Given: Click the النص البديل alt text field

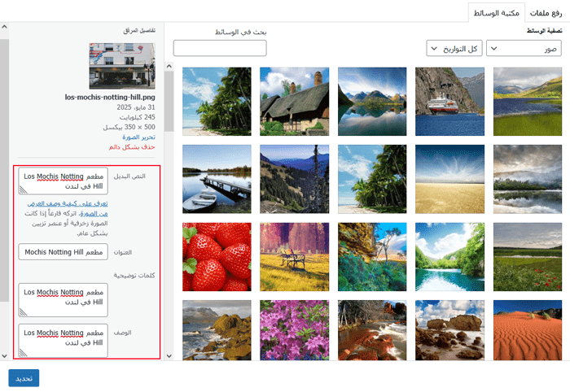Looking at the screenshot, I should (x=64, y=181).
